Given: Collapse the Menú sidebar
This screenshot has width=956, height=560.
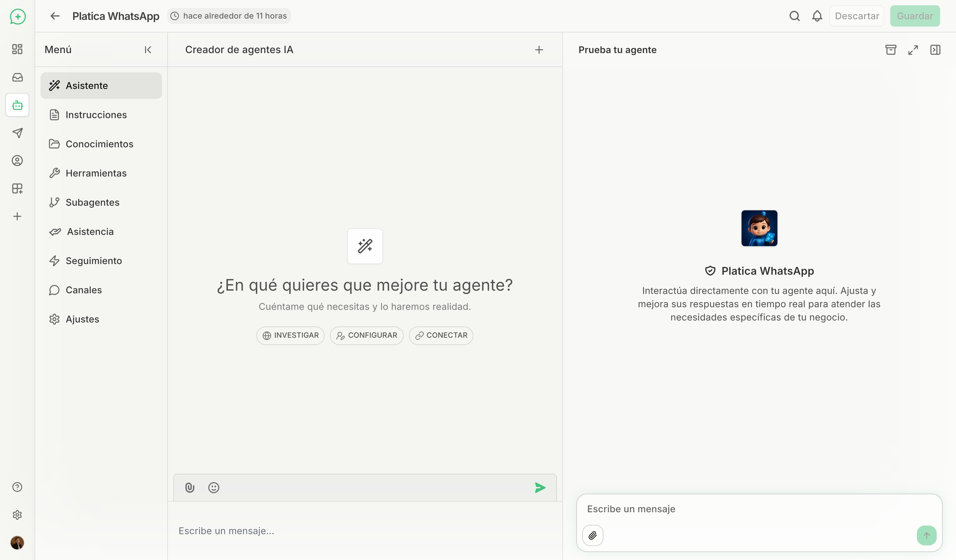Looking at the screenshot, I should click(x=148, y=50).
